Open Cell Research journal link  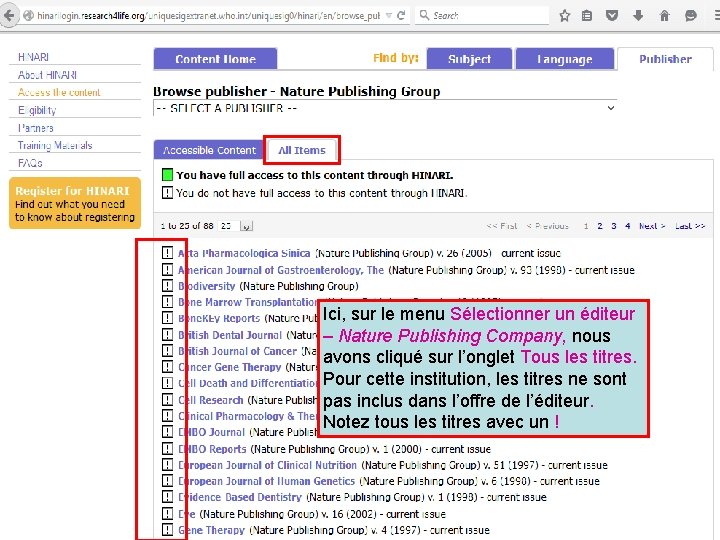211,400
